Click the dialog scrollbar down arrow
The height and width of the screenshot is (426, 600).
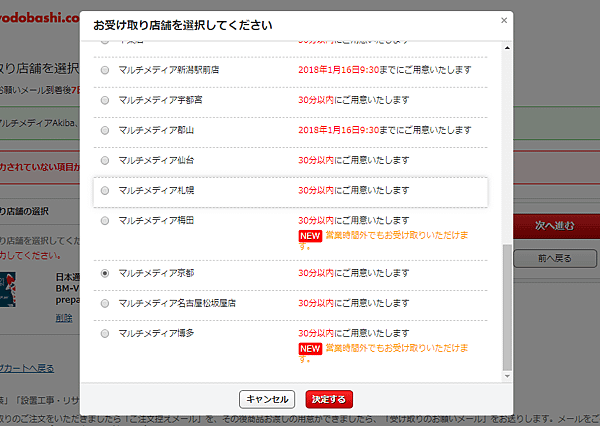[507, 376]
